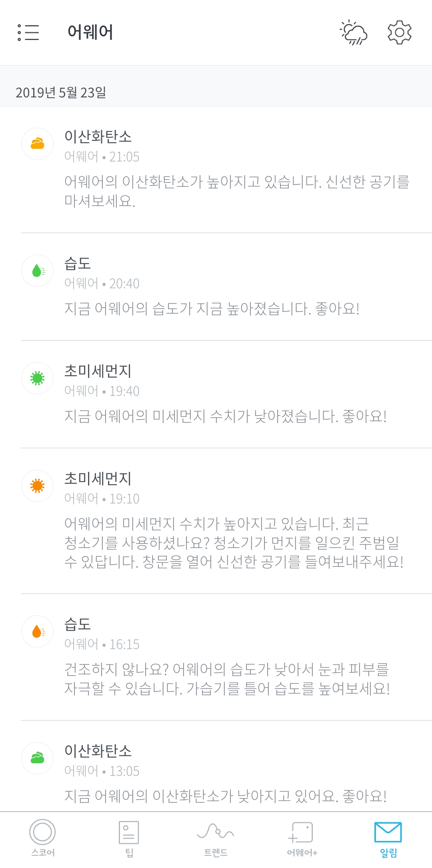Open the device list menu icon
The image size is (432, 868).
pyautogui.click(x=28, y=32)
